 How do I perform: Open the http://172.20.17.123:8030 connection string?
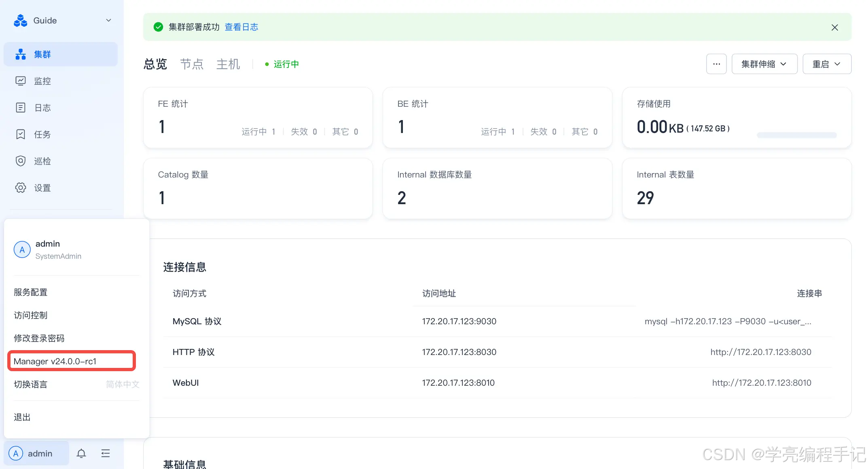[761, 352]
